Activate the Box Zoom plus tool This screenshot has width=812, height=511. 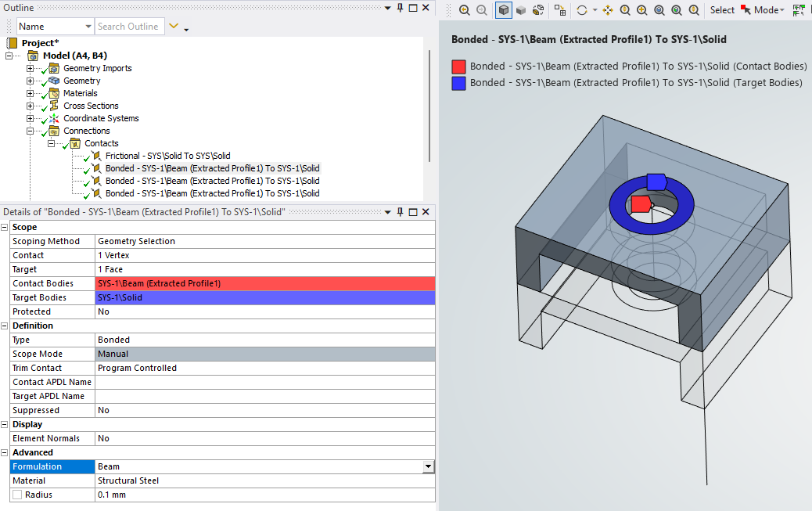[642, 10]
